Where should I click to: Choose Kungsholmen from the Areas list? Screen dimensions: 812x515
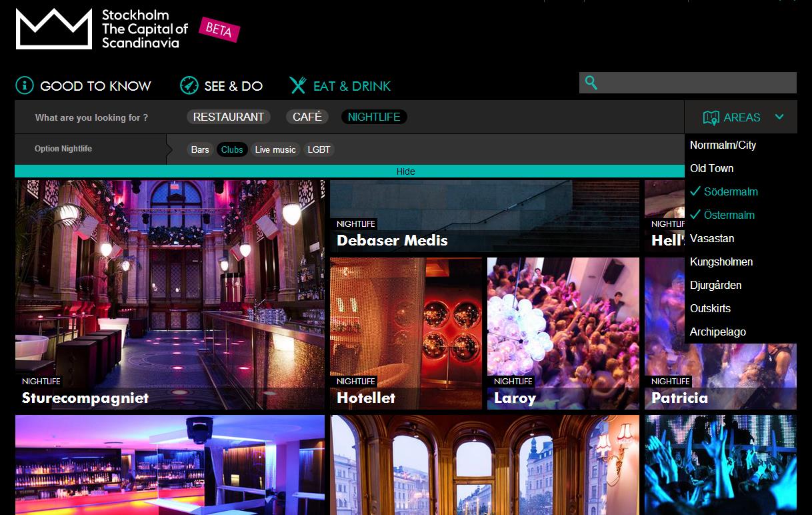pos(721,262)
